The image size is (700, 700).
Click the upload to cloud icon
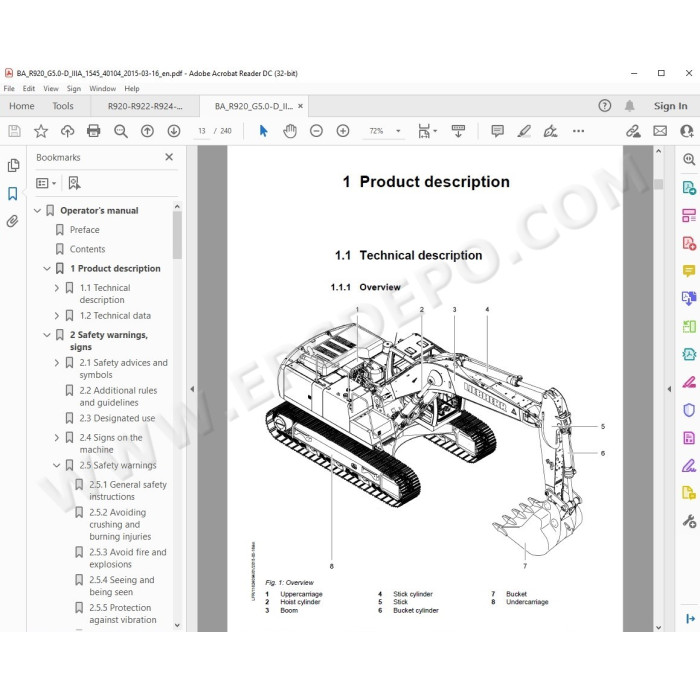tap(67, 131)
